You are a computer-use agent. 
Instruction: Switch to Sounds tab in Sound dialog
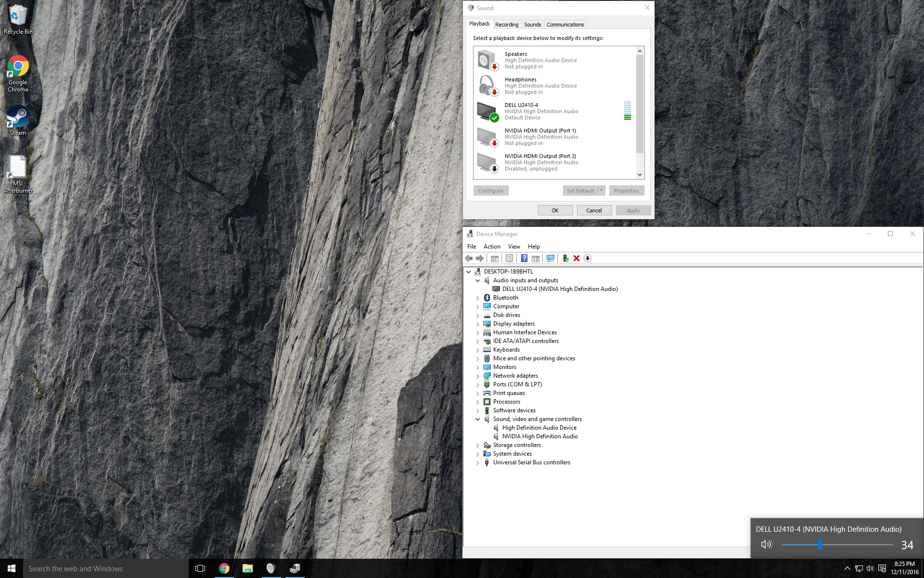[x=532, y=25]
